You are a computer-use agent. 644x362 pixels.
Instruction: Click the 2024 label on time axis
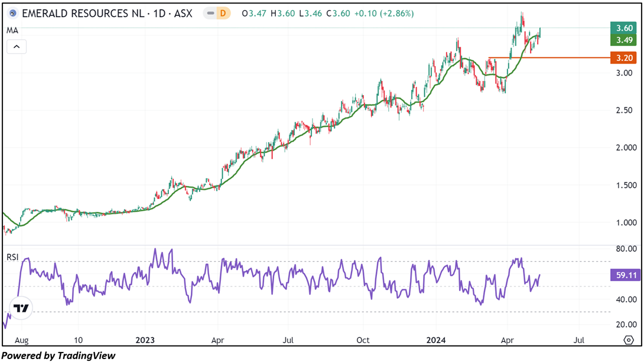tap(436, 340)
